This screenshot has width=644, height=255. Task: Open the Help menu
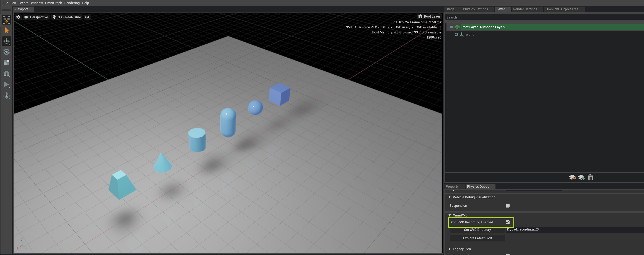tap(85, 3)
